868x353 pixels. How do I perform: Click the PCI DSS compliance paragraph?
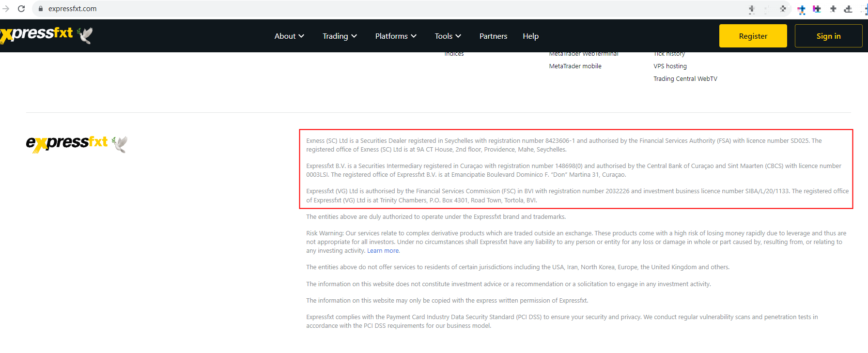tap(562, 322)
